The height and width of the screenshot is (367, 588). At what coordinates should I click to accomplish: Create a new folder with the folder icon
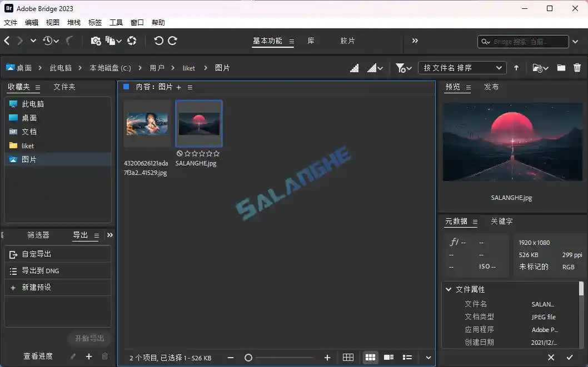pos(562,67)
